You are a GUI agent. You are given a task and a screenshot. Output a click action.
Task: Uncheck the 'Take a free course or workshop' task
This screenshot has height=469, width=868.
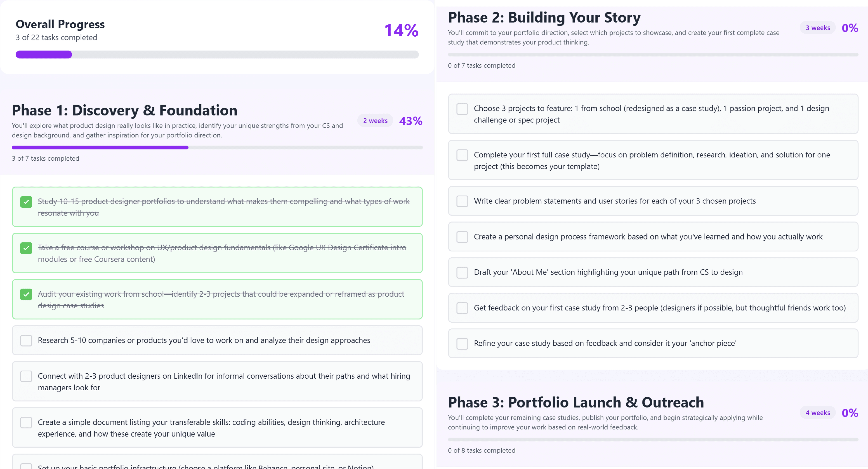pyautogui.click(x=26, y=248)
